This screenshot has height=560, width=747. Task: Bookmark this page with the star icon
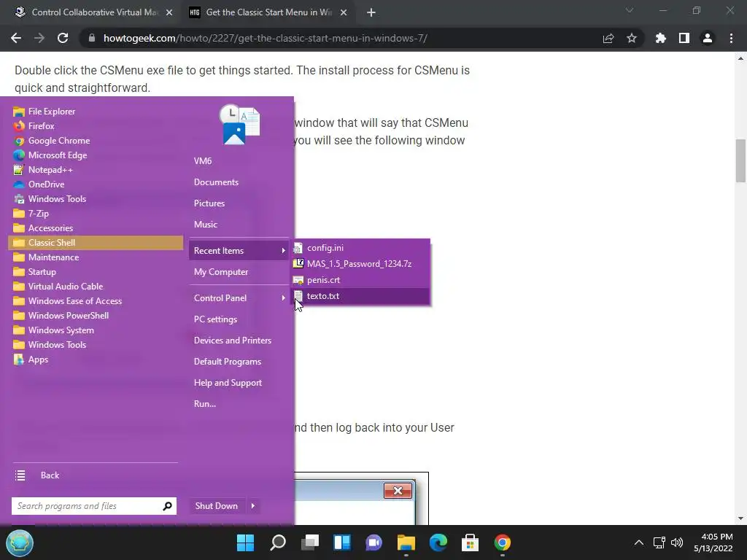(632, 38)
